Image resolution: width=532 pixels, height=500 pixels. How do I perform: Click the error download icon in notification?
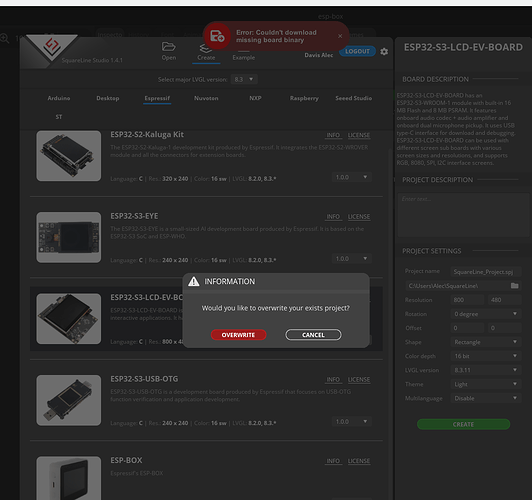pos(217,36)
